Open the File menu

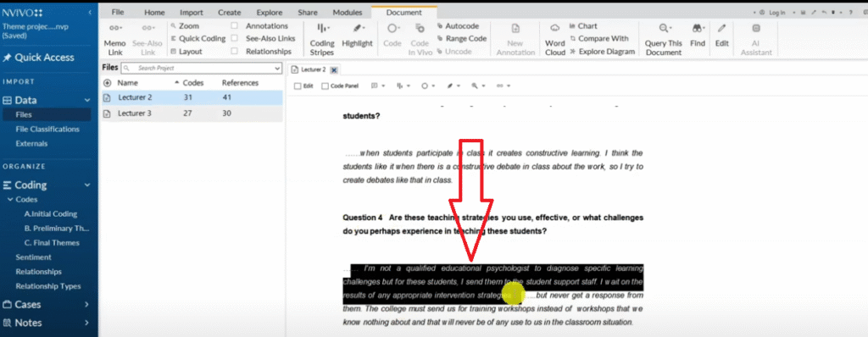tap(117, 12)
